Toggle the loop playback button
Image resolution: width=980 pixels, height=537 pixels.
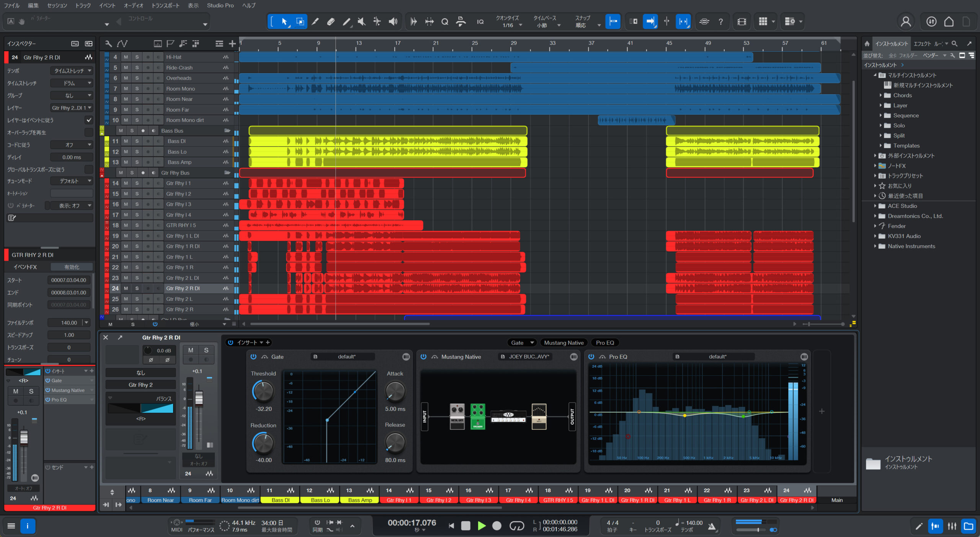[x=516, y=526]
